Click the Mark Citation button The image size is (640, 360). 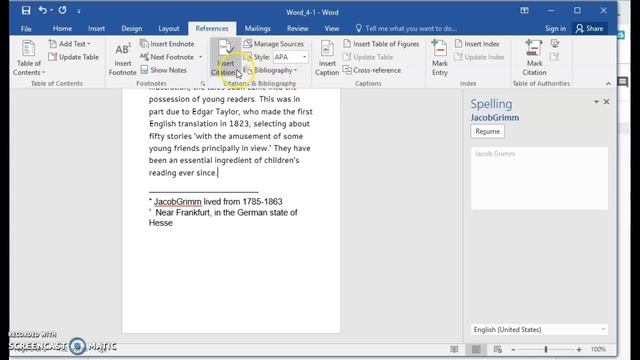coord(534,58)
